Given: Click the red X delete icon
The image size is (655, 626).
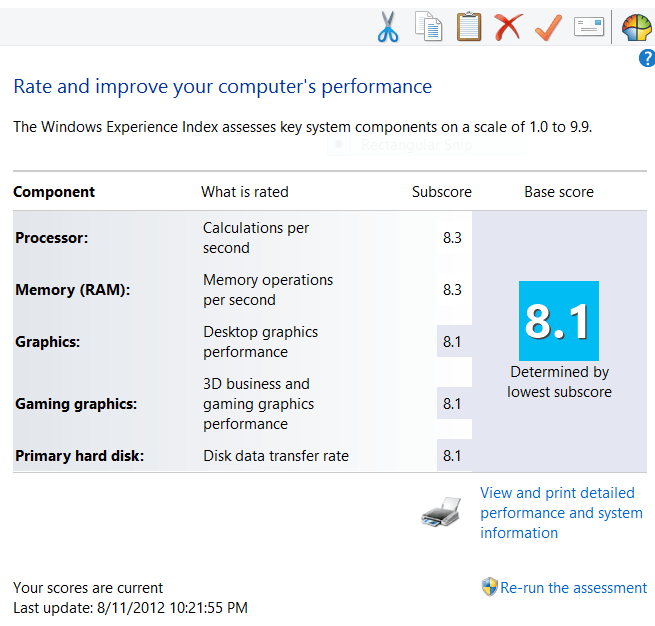Looking at the screenshot, I should pos(508,27).
